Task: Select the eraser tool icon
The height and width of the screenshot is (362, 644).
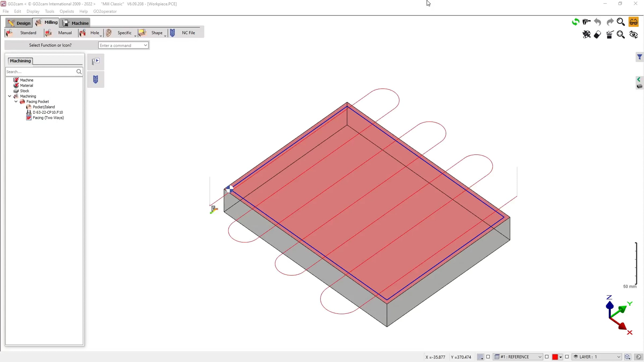Action: [x=598, y=34]
